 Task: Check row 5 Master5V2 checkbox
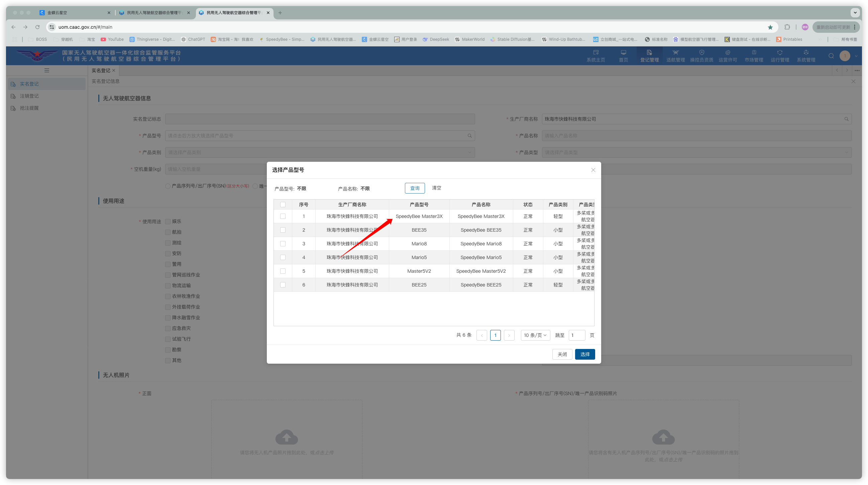pos(283,271)
